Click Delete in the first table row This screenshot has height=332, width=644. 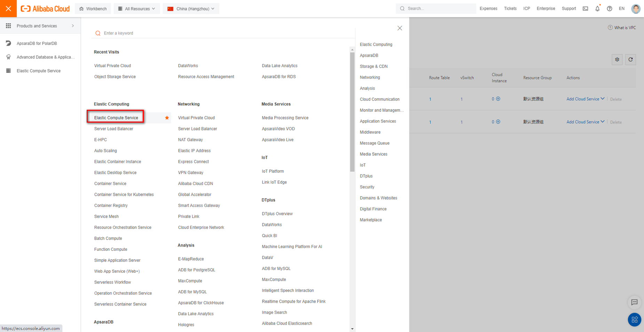616,99
